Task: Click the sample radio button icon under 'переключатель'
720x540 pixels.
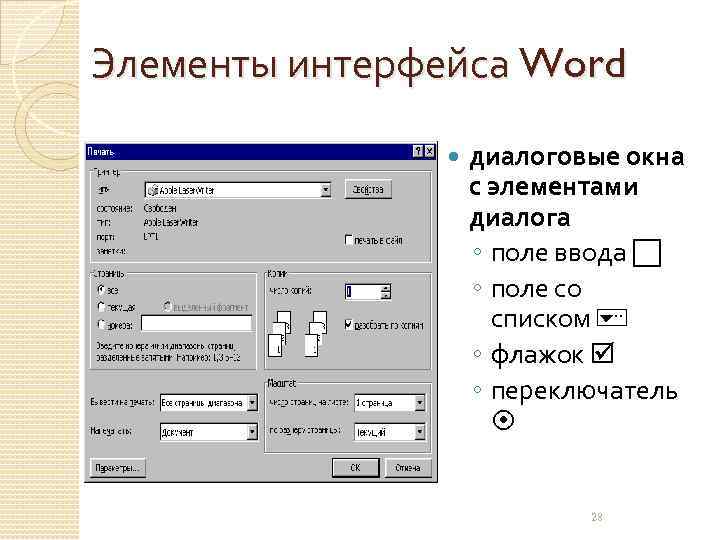Action: coord(503,420)
